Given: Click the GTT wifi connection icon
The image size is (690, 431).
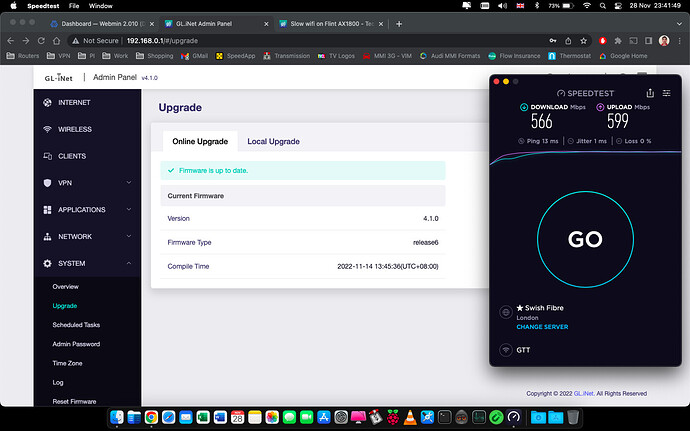Looking at the screenshot, I should pos(506,350).
